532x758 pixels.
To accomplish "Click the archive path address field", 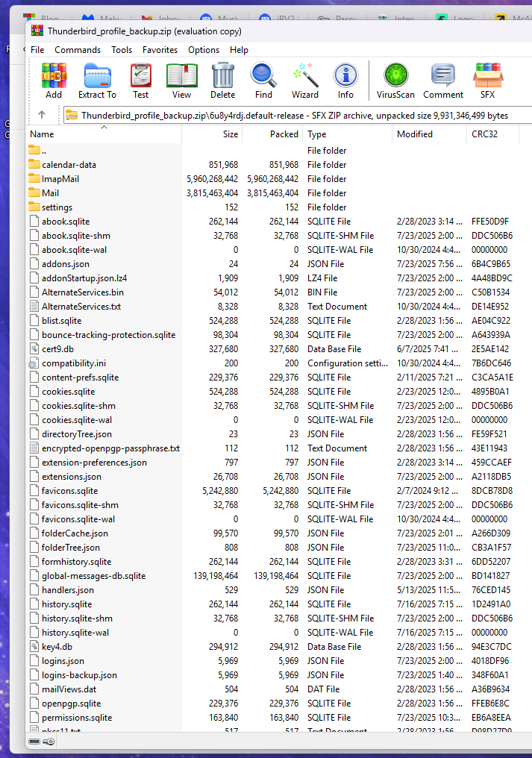I will click(298, 115).
